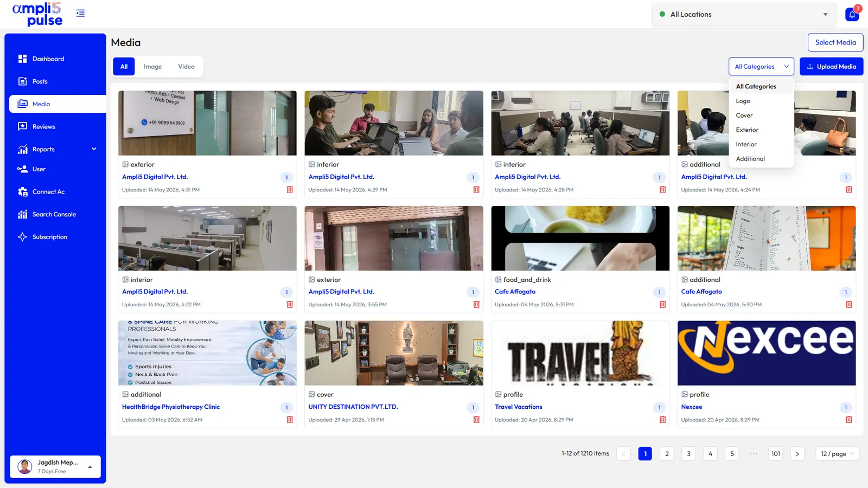The height and width of the screenshot is (488, 868).
Task: Choose Additional category option
Action: [761, 159]
